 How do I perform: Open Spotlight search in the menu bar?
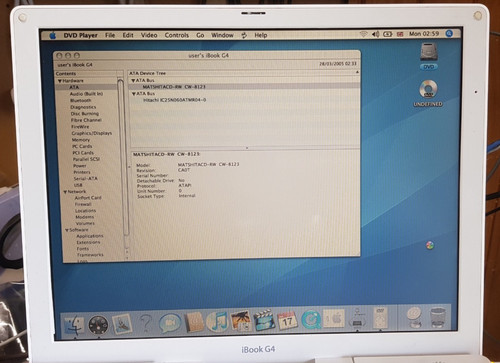point(449,33)
